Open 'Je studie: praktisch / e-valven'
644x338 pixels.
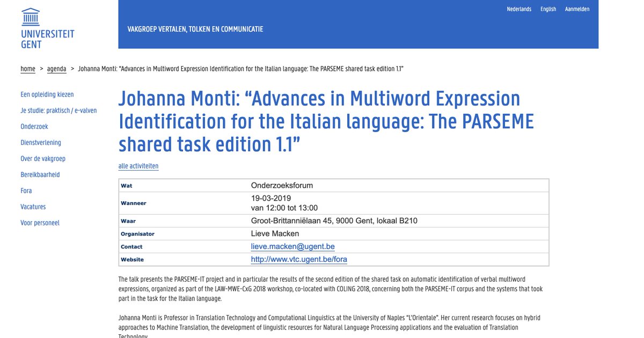coord(58,110)
